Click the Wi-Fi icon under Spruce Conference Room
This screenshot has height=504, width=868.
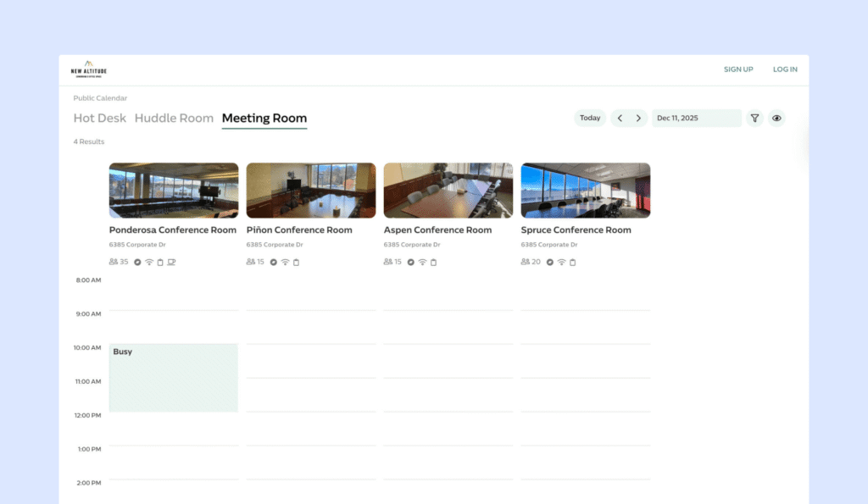(560, 262)
